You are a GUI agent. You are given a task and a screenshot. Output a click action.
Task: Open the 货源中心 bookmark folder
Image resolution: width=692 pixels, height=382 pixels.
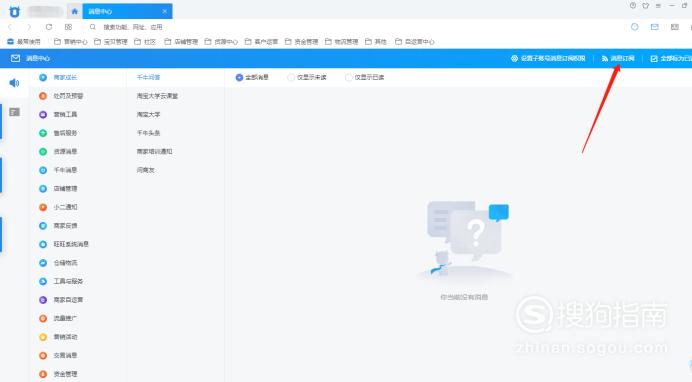click(221, 41)
